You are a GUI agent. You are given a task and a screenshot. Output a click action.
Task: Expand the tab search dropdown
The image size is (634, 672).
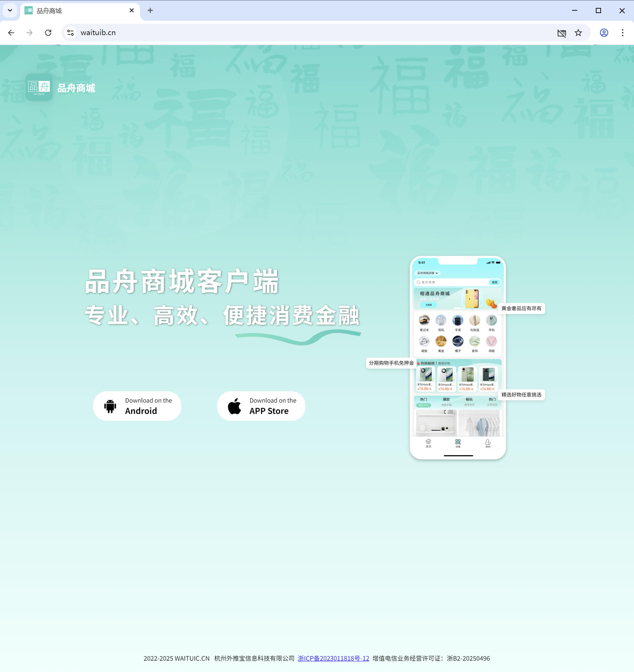tap(10, 10)
